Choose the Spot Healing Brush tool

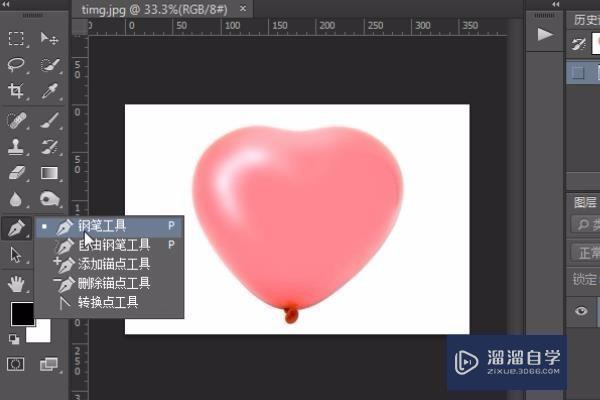click(x=16, y=120)
